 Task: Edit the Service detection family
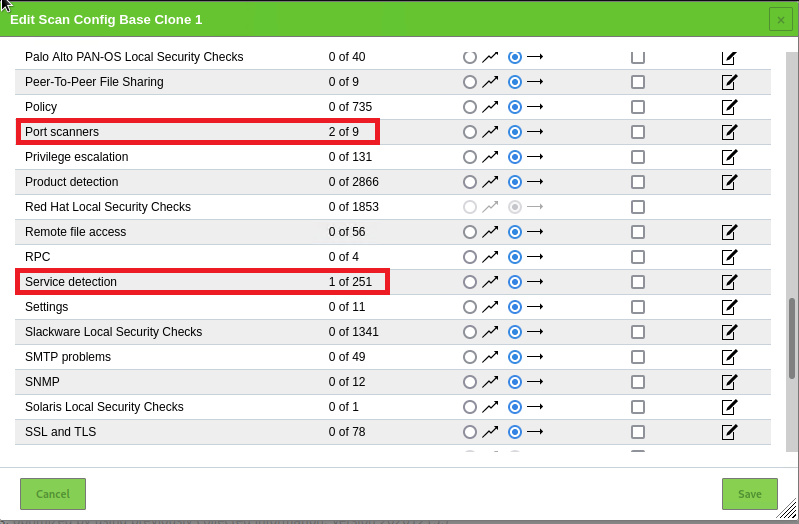729,282
